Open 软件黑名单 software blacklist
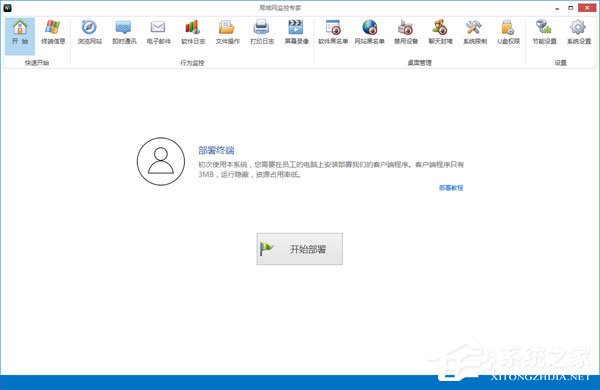Image resolution: width=600 pixels, height=390 pixels. [333, 33]
